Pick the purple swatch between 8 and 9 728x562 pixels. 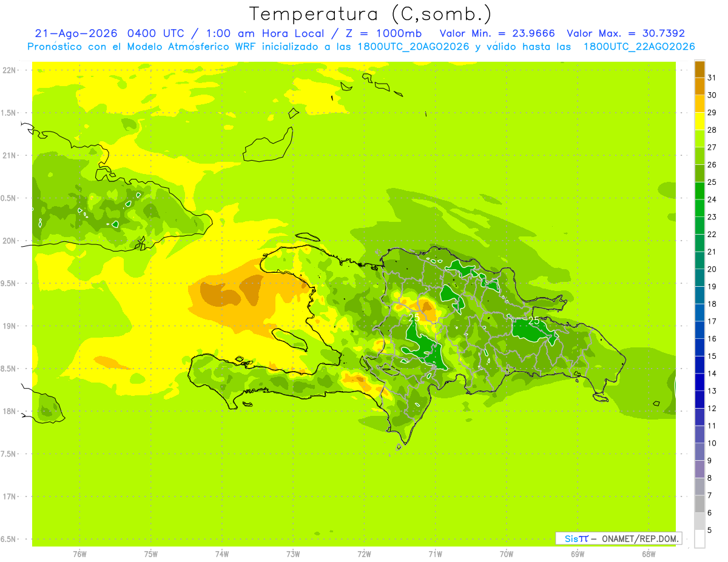[699, 469]
